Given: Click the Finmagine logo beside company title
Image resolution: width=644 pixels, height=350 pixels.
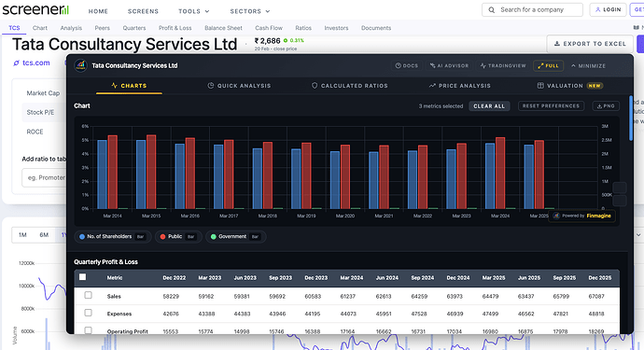Looking at the screenshot, I should click(x=80, y=65).
